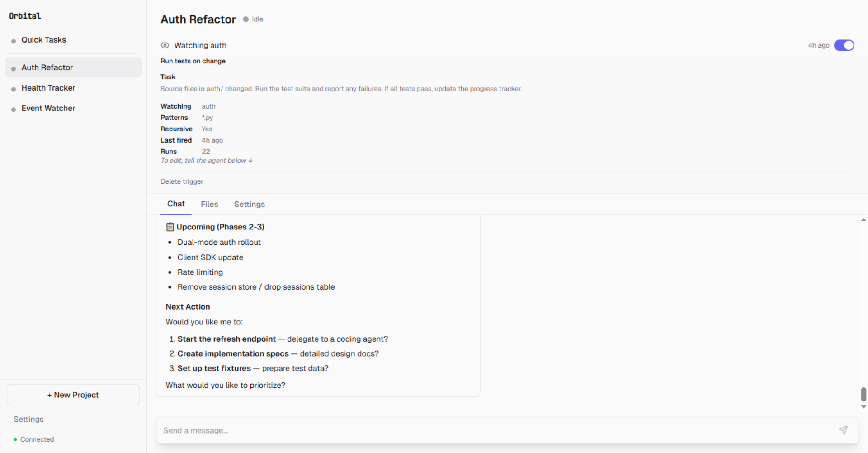This screenshot has height=453, width=868.
Task: Select the Chat tab
Action: pyautogui.click(x=176, y=204)
